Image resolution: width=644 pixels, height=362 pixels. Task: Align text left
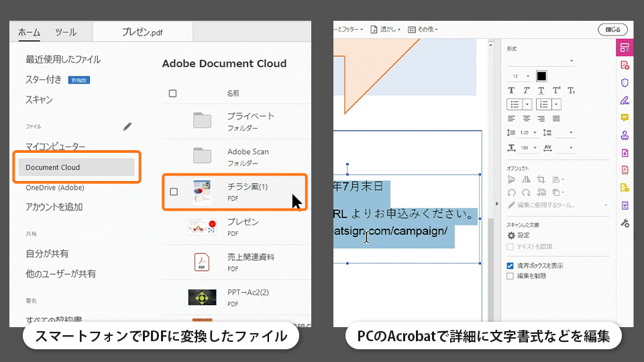[511, 119]
